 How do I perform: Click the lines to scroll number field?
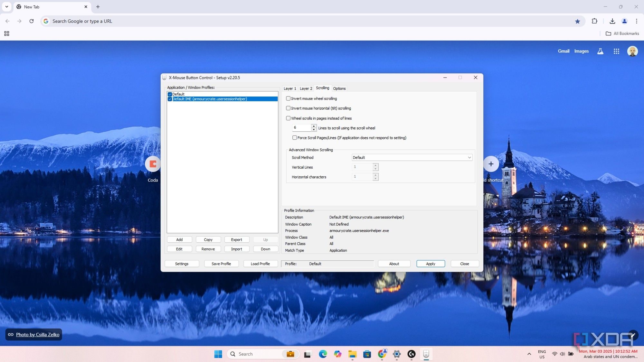point(302,128)
